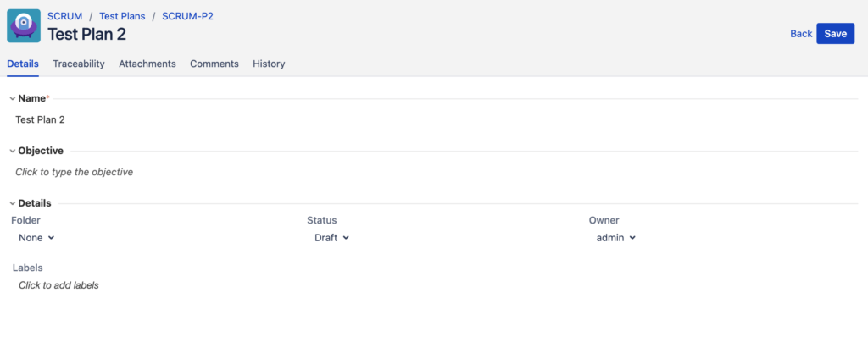Switch to the Traceability tab

(79, 64)
